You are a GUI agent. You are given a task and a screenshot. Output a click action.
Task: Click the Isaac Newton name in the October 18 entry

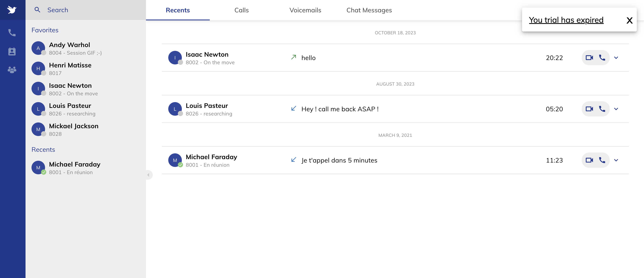[x=207, y=54]
